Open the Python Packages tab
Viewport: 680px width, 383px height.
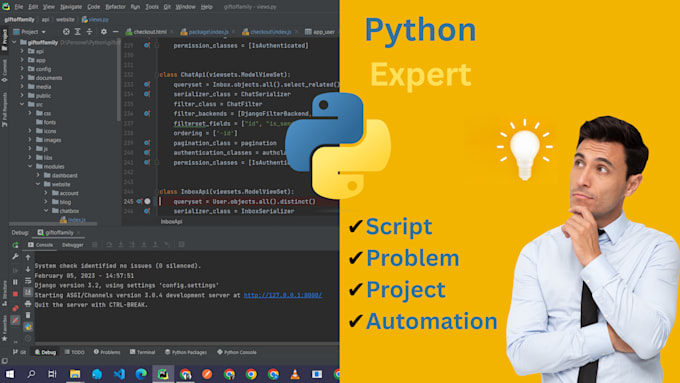coord(186,352)
